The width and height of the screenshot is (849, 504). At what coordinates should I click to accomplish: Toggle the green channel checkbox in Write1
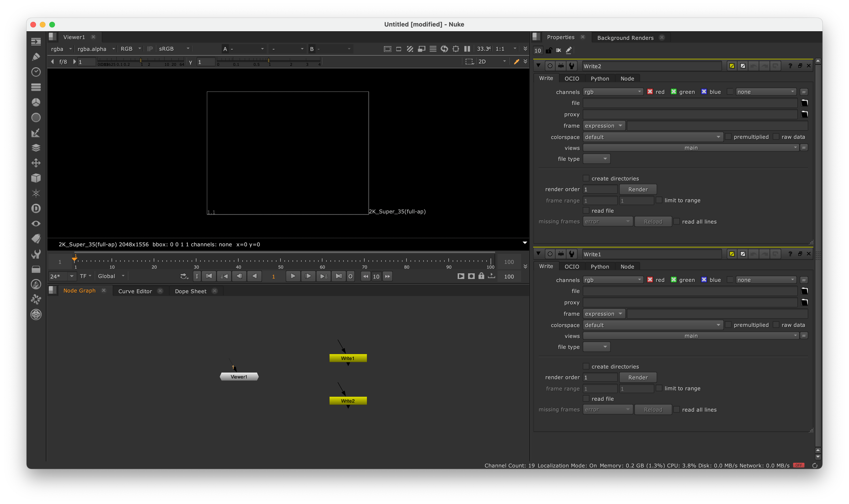click(x=674, y=279)
